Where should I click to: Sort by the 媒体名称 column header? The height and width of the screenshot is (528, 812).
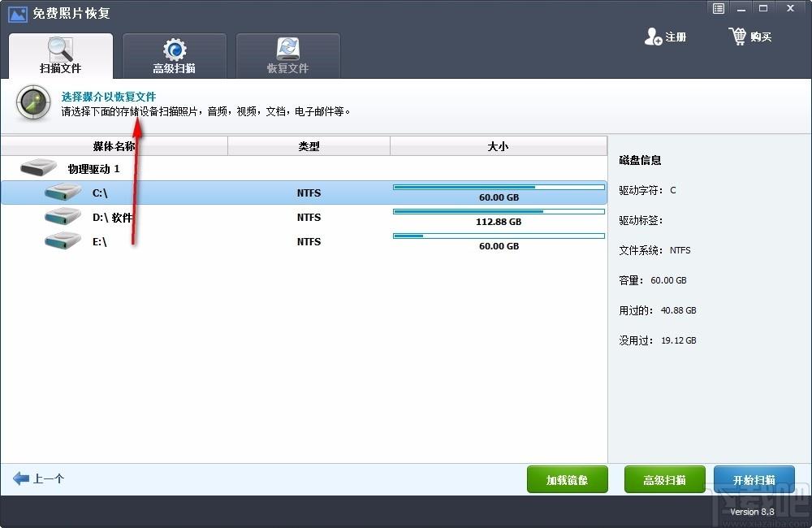(114, 146)
